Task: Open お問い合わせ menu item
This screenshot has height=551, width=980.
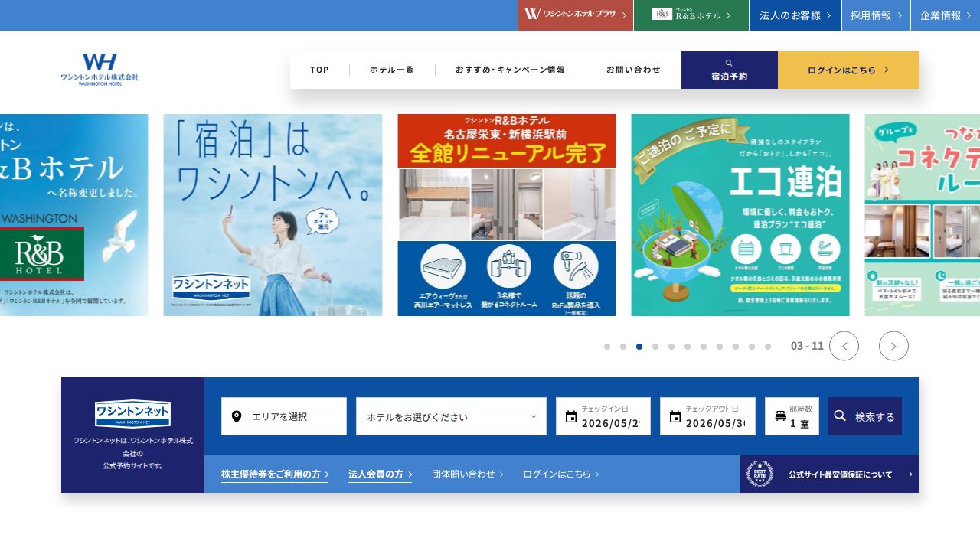Action: (x=633, y=70)
